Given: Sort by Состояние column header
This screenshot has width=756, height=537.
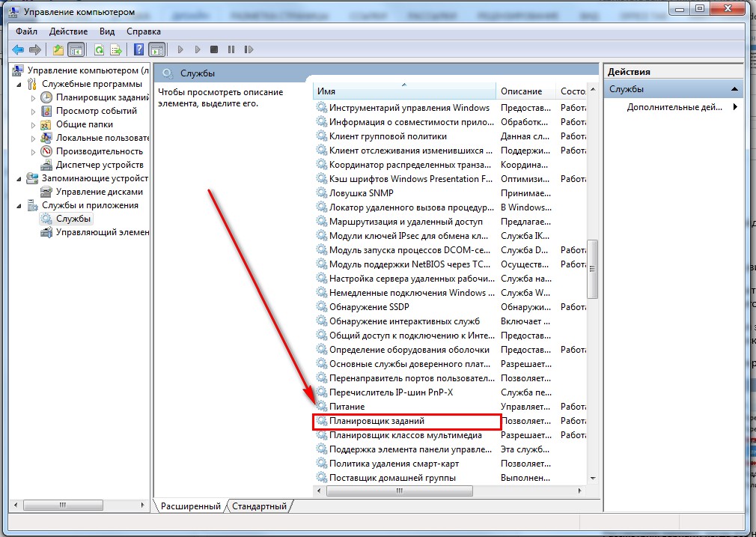Looking at the screenshot, I should coord(571,91).
